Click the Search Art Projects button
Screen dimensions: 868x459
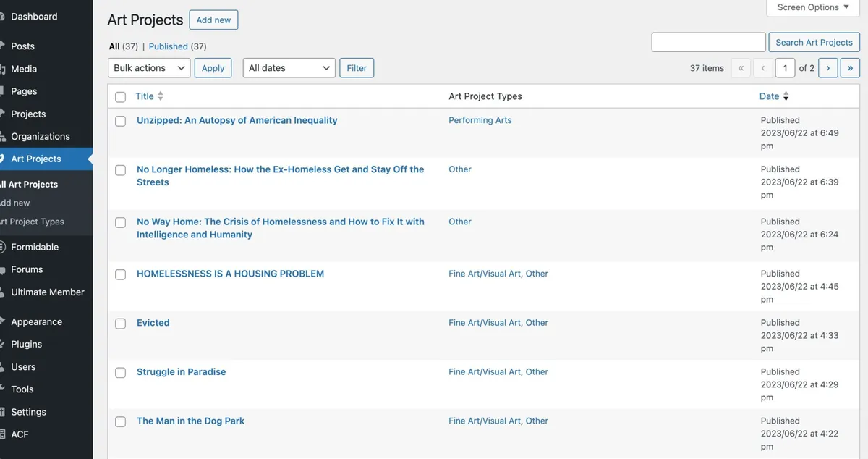point(814,42)
